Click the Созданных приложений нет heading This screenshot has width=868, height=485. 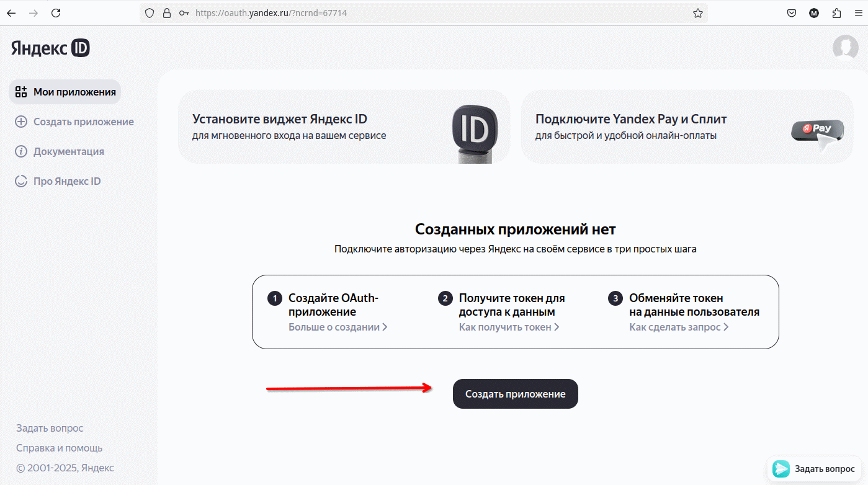click(x=516, y=229)
